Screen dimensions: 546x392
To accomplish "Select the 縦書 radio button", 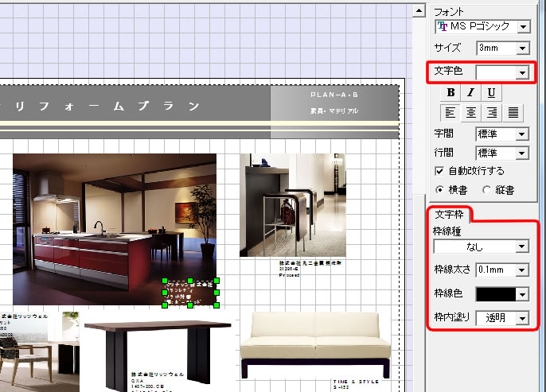I will [x=486, y=189].
